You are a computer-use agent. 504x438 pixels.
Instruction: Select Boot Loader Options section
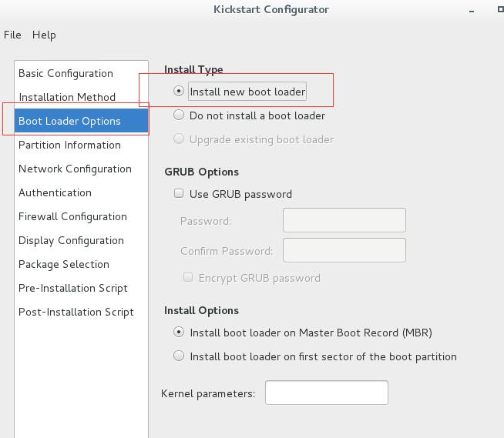point(81,121)
